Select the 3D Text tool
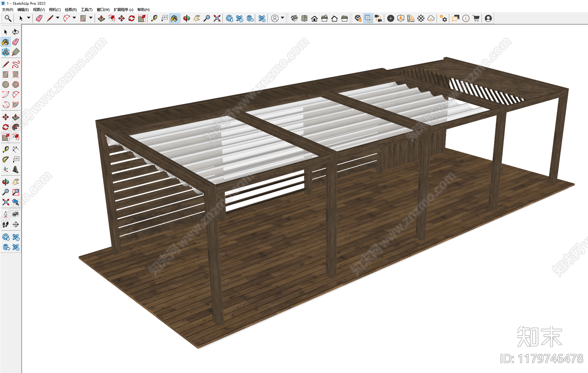588x373 pixels. 15,169
